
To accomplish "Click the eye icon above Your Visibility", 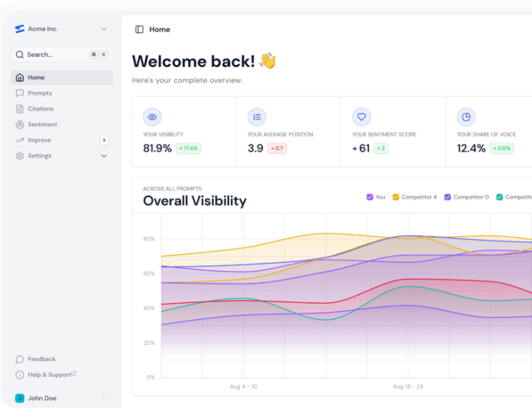I will [152, 117].
